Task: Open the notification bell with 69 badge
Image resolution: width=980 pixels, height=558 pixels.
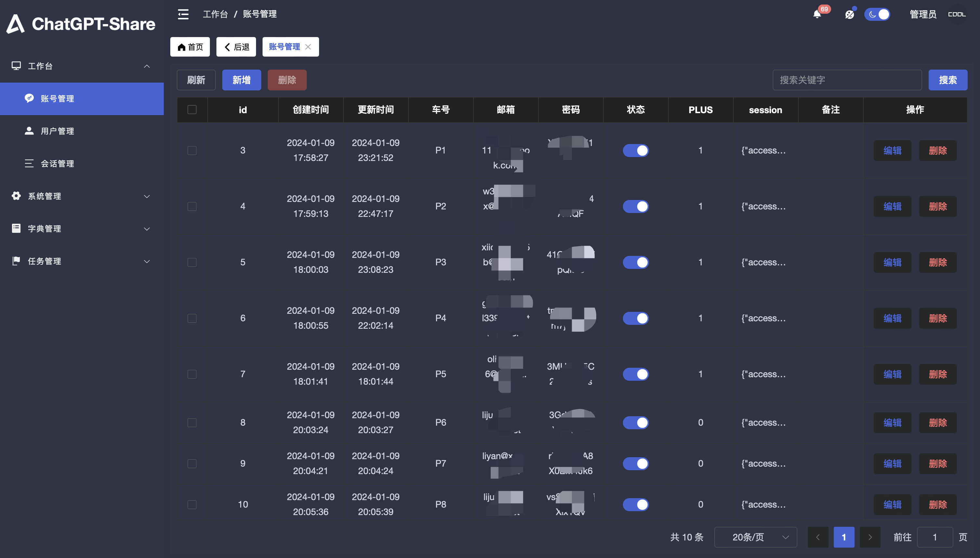Action: click(817, 15)
